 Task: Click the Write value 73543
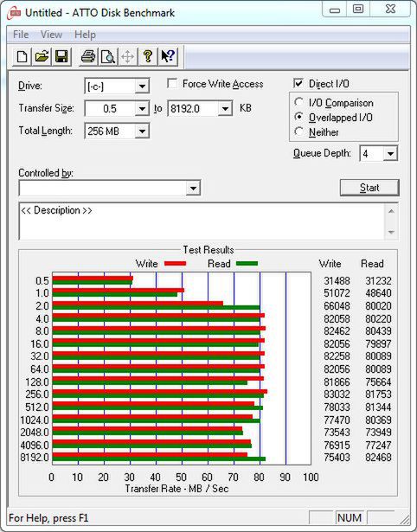(337, 433)
